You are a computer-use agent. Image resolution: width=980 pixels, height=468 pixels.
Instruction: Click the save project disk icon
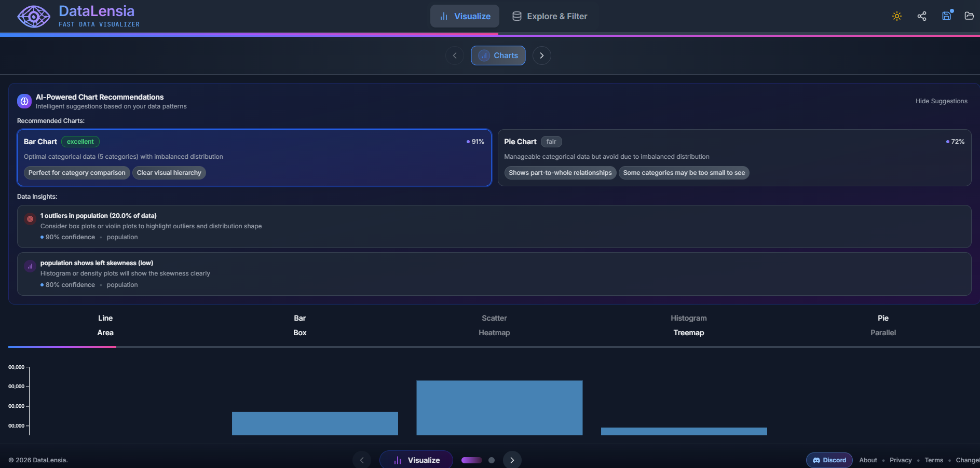point(947,16)
